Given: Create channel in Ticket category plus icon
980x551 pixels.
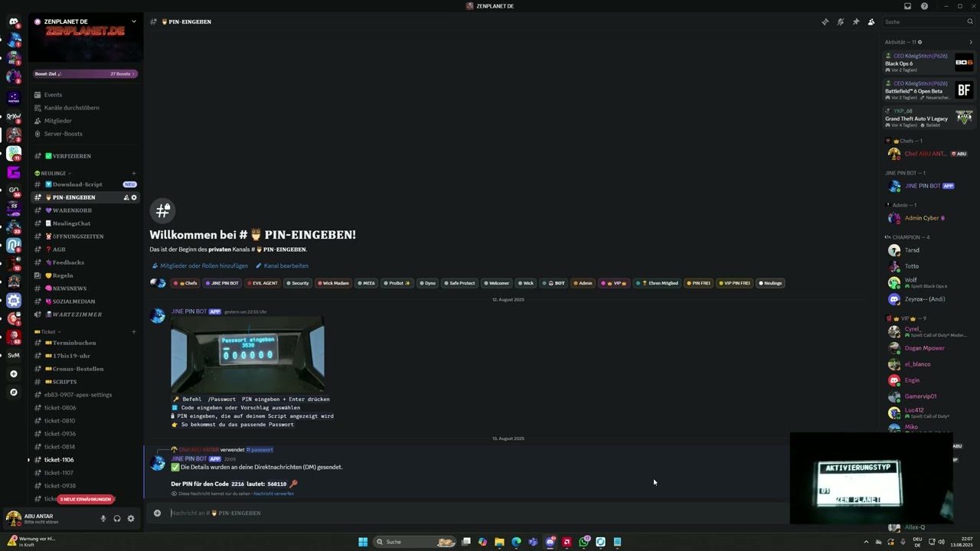Looking at the screenshot, I should click(x=133, y=332).
